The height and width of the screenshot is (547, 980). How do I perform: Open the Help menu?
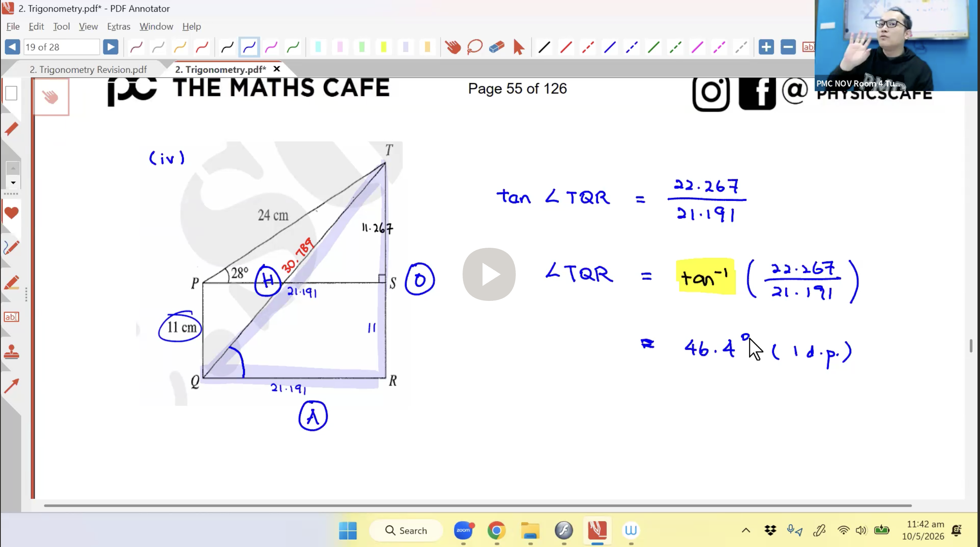pos(191,26)
